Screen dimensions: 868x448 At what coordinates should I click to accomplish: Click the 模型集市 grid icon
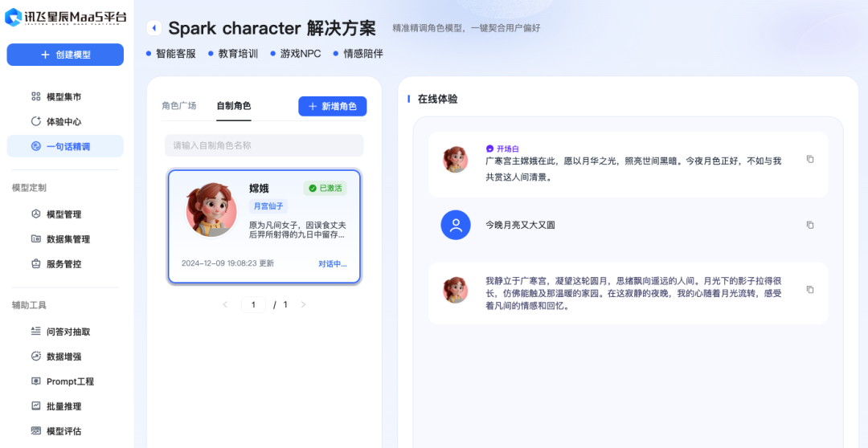point(36,97)
